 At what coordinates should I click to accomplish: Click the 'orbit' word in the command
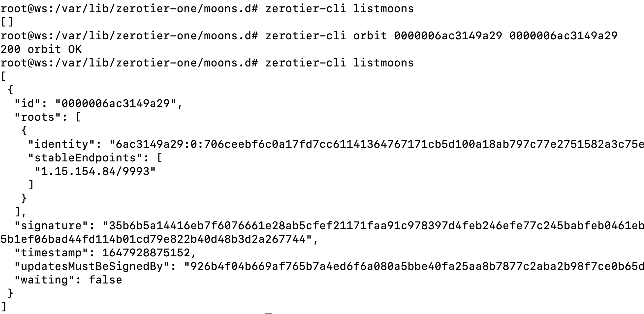click(370, 36)
